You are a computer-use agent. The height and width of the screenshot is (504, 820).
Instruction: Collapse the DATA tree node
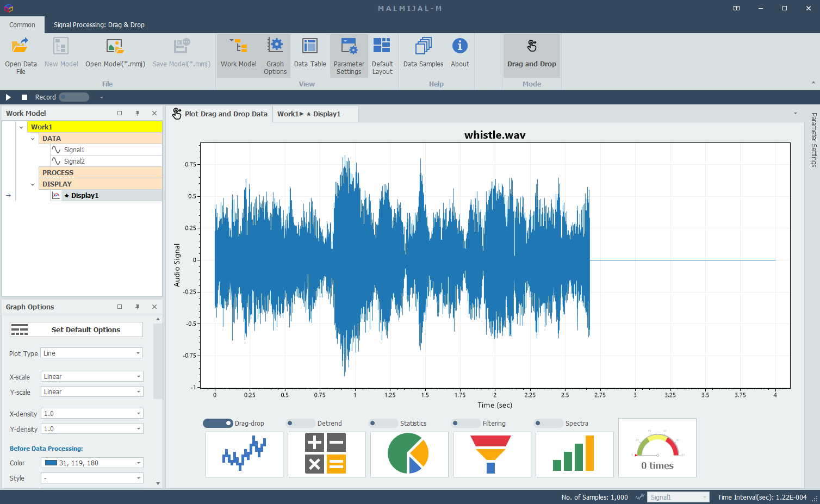coord(33,139)
